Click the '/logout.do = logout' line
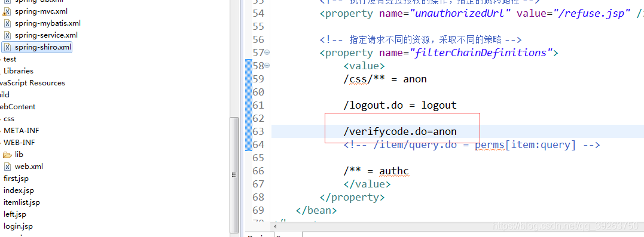644x237 pixels. (x=400, y=105)
